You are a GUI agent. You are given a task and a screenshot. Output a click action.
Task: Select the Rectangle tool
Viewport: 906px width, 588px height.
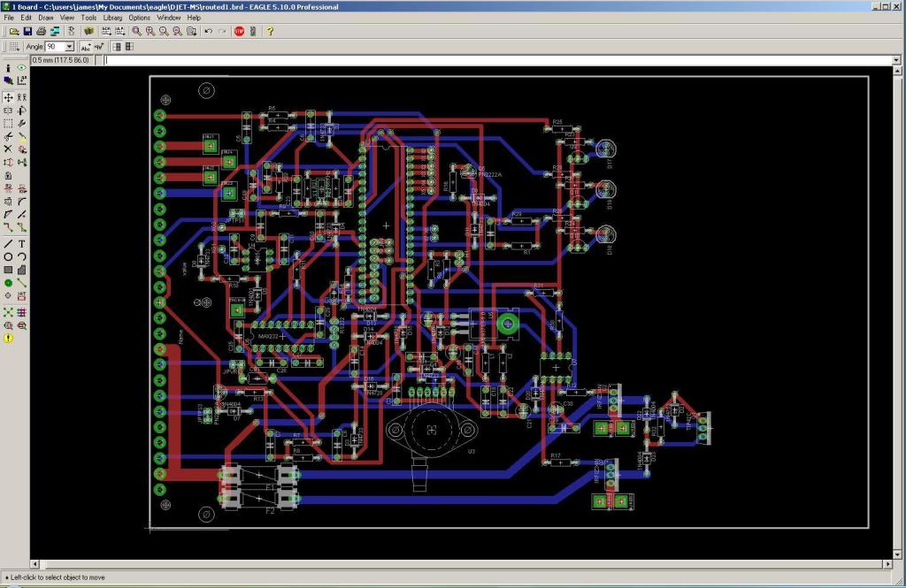click(8, 270)
